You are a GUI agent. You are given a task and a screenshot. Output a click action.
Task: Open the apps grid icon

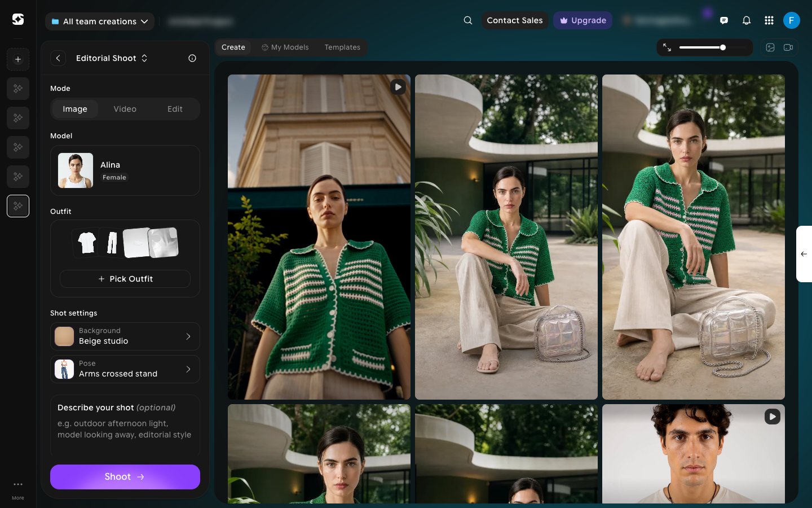coord(769,20)
